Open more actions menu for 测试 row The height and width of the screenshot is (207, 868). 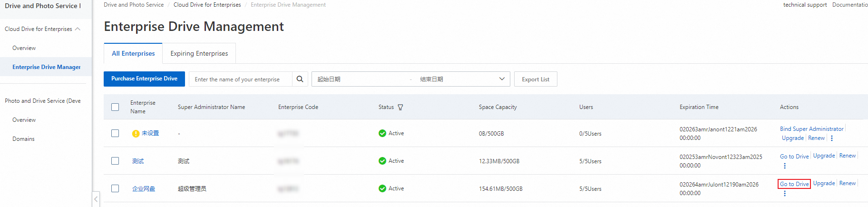(x=785, y=166)
